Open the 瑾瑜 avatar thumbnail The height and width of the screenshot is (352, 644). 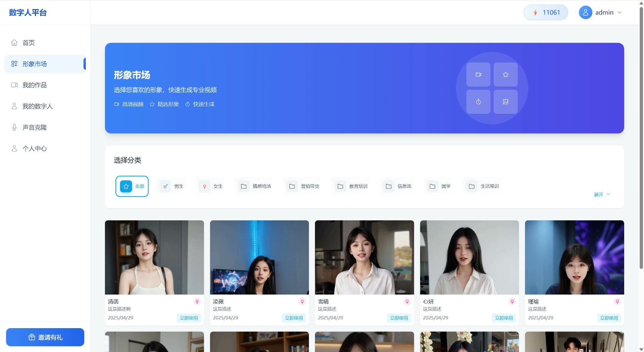point(574,257)
